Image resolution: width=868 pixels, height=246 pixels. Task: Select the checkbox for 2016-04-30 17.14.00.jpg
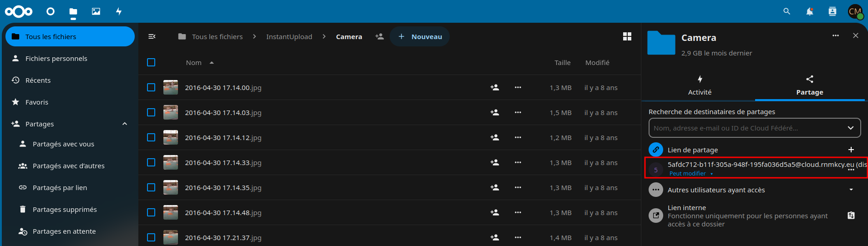click(151, 87)
